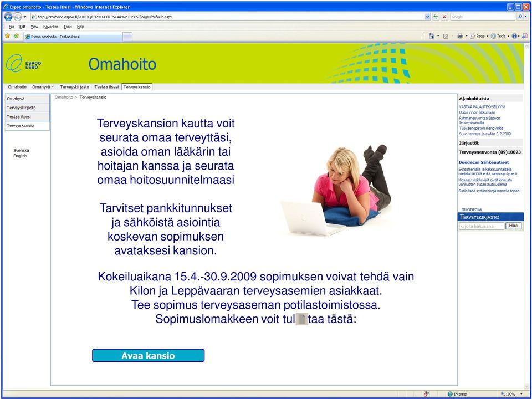Switch language to English
Image resolution: width=532 pixels, height=399 pixels.
20,156
